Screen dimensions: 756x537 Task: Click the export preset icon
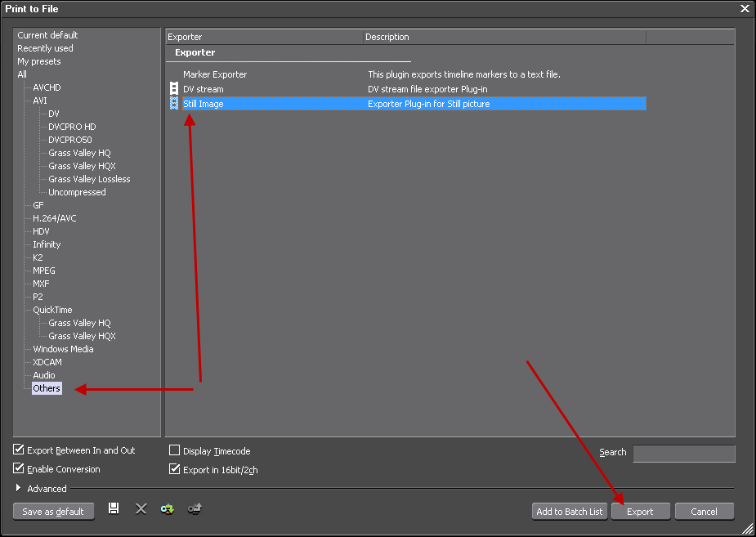tap(195, 509)
